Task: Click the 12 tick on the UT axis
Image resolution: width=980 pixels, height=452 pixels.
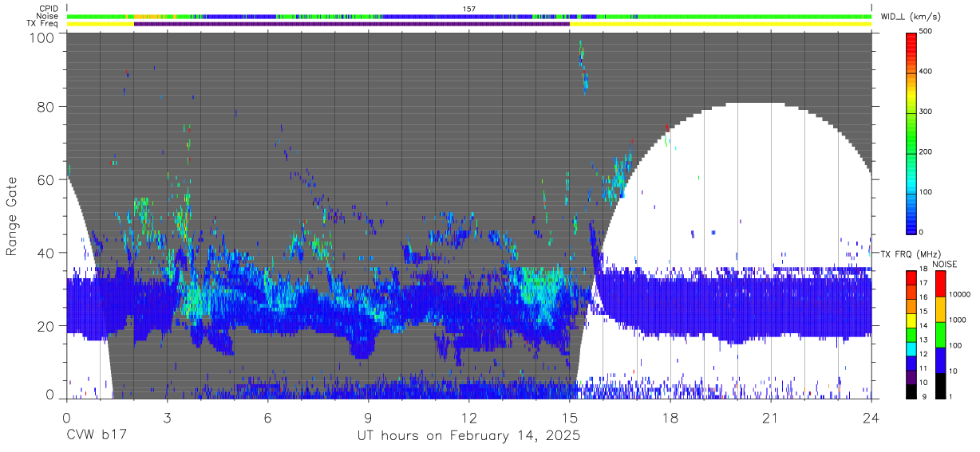Action: pyautogui.click(x=469, y=418)
